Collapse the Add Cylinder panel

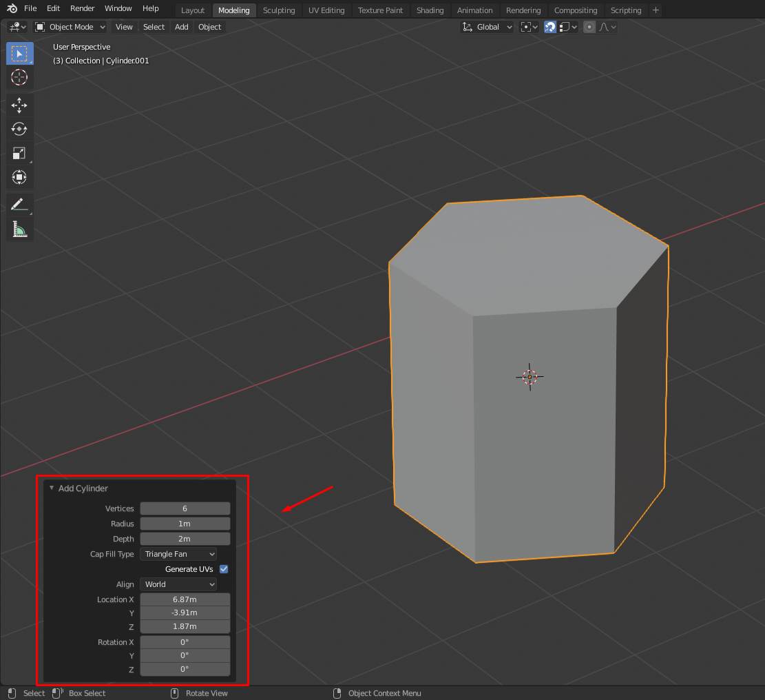tap(52, 488)
